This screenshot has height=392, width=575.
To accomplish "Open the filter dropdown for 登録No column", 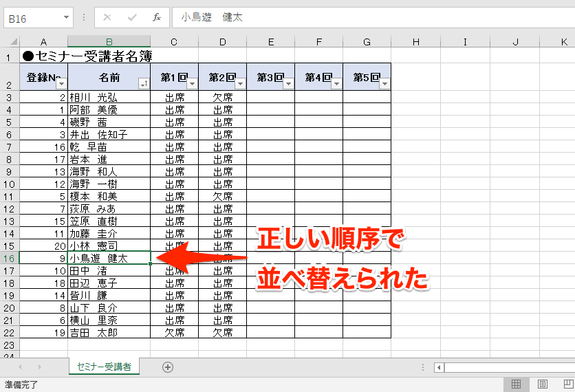I will 61,83.
